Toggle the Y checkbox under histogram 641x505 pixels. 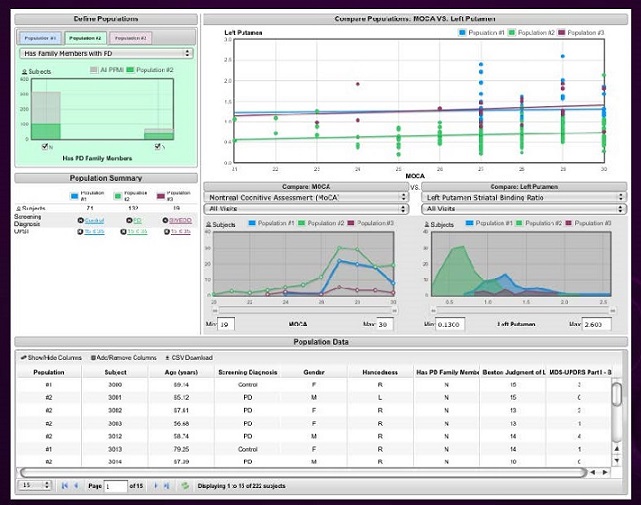click(156, 146)
